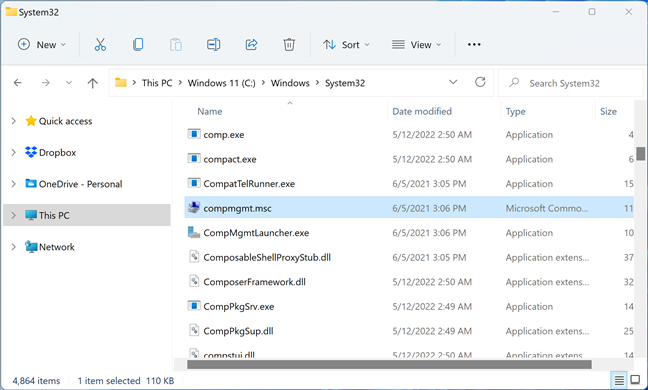Click the Quick access star icon
Screen dimensions: 648x390
tap(31, 121)
